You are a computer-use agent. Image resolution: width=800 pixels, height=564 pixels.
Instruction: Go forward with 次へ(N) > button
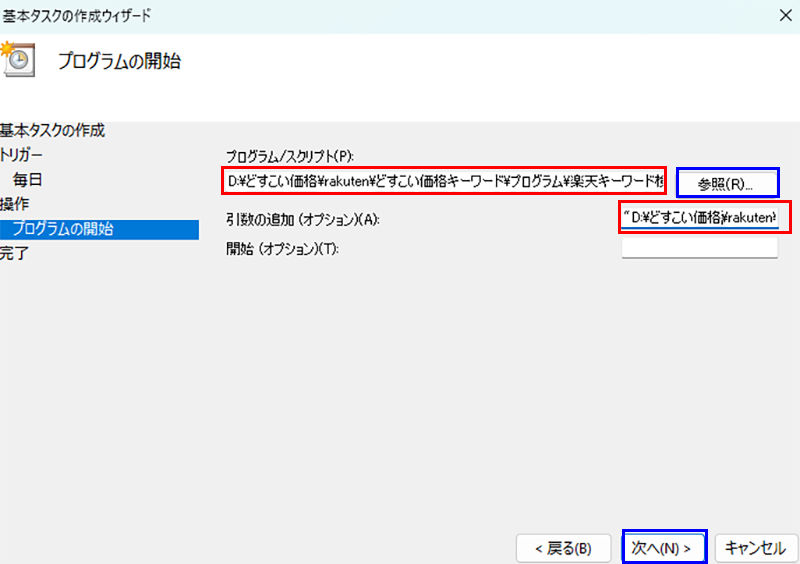click(664, 548)
